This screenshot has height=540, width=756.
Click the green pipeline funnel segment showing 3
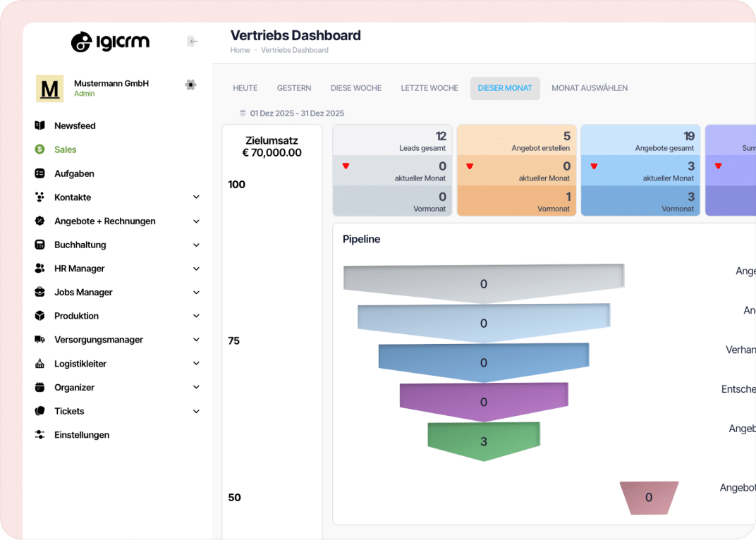tap(484, 441)
